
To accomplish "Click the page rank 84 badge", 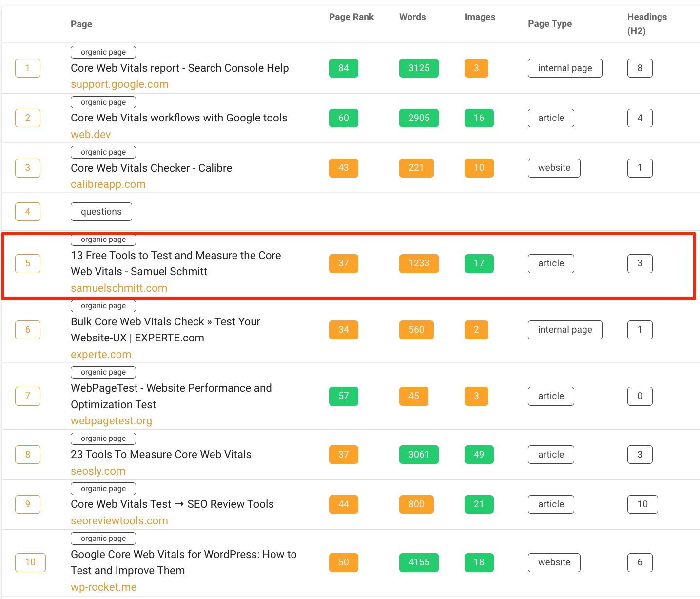I will coord(344,68).
